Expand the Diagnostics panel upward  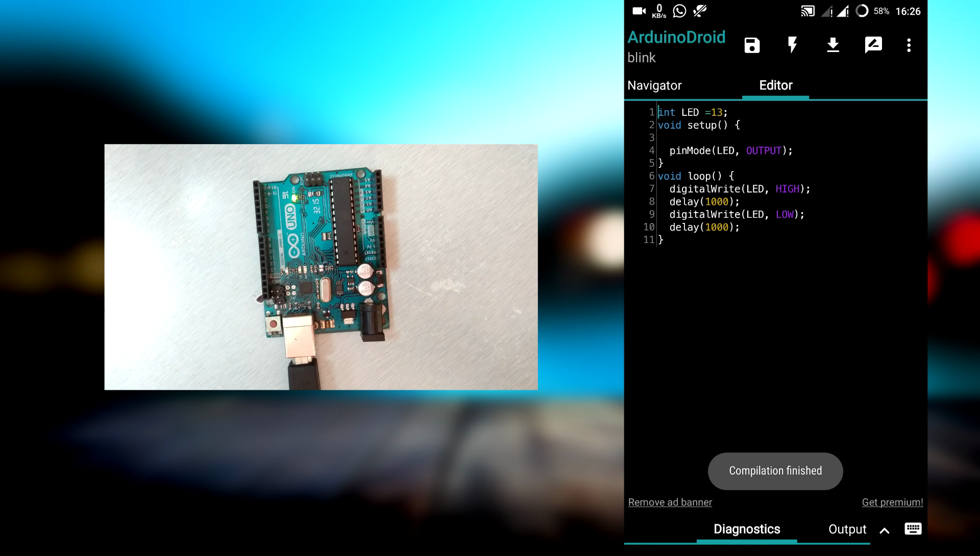(x=885, y=530)
